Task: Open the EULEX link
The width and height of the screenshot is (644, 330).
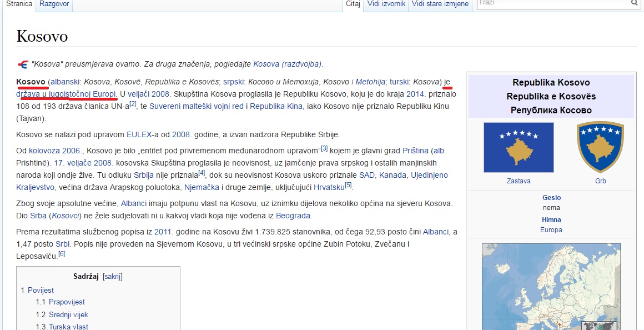Action: click(x=140, y=135)
